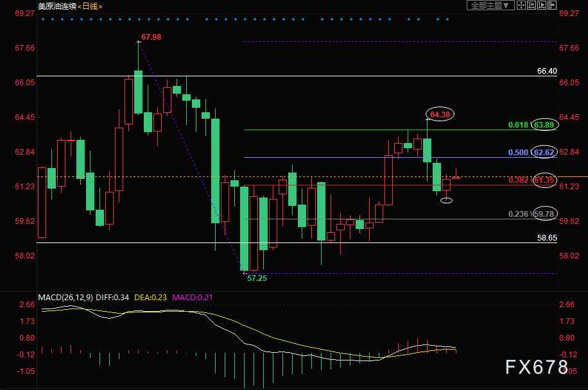The image size is (588, 390).
Task: Click the circled 64.38 price annotation
Action: tap(440, 114)
